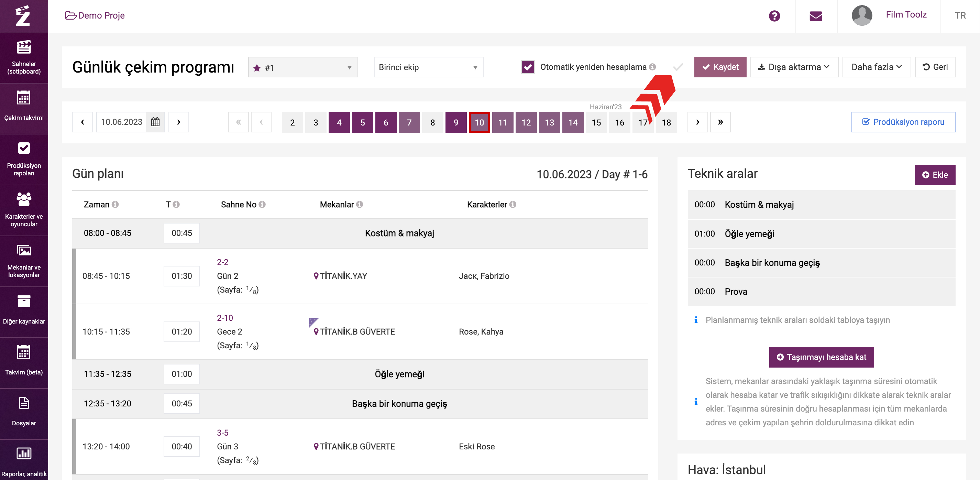980x480 pixels.
Task: Click info icon next to Otomatik yeniden hesaplama
Action: tap(652, 67)
